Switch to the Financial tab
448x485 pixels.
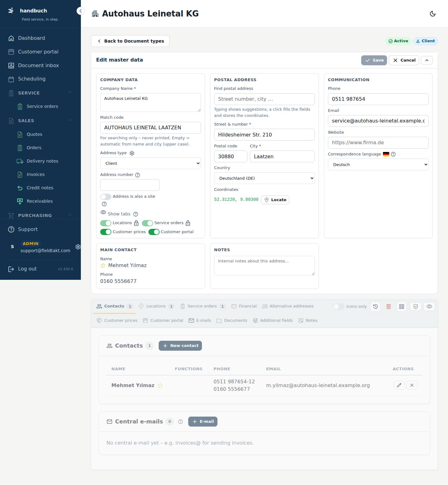(x=244, y=306)
